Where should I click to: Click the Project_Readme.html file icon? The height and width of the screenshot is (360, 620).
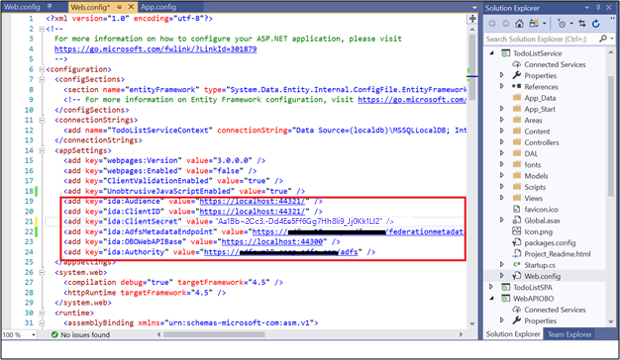[x=516, y=253]
